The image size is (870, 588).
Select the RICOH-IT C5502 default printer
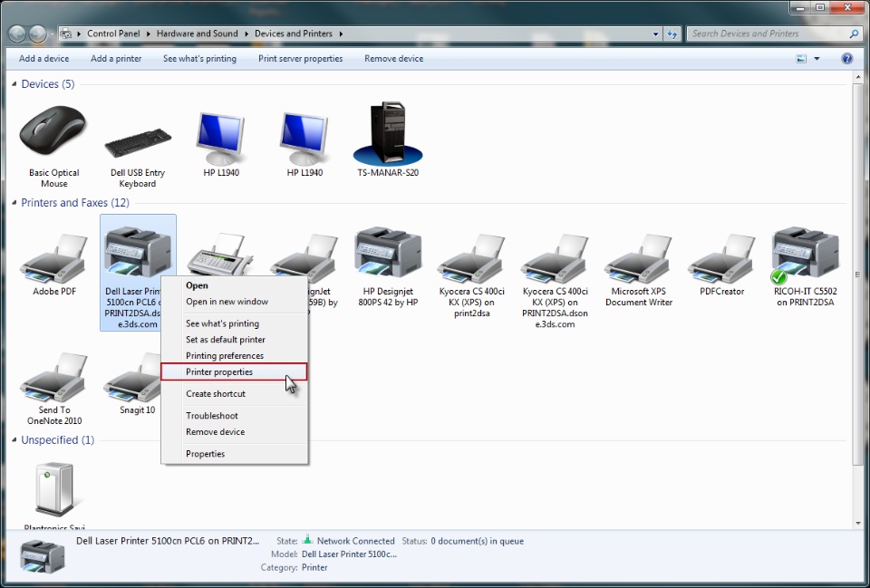805,267
